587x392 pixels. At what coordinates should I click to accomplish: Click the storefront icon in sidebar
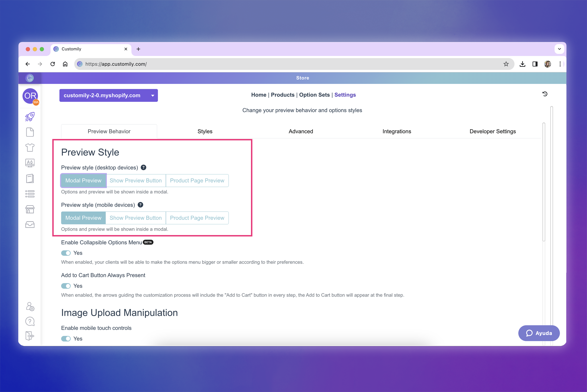30,209
